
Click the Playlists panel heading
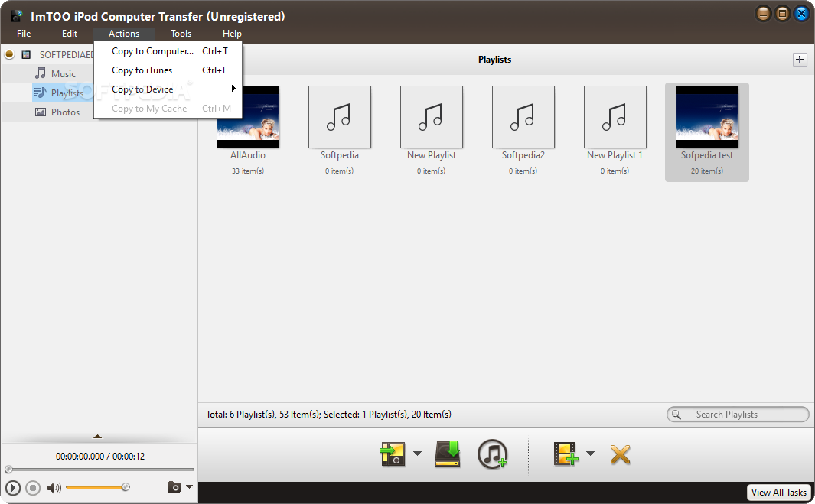click(494, 60)
